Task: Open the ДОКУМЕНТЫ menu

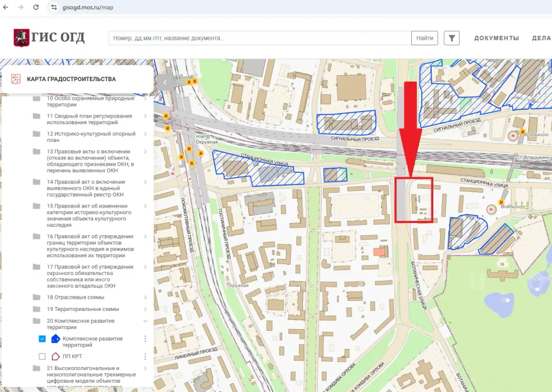Action: 496,38
